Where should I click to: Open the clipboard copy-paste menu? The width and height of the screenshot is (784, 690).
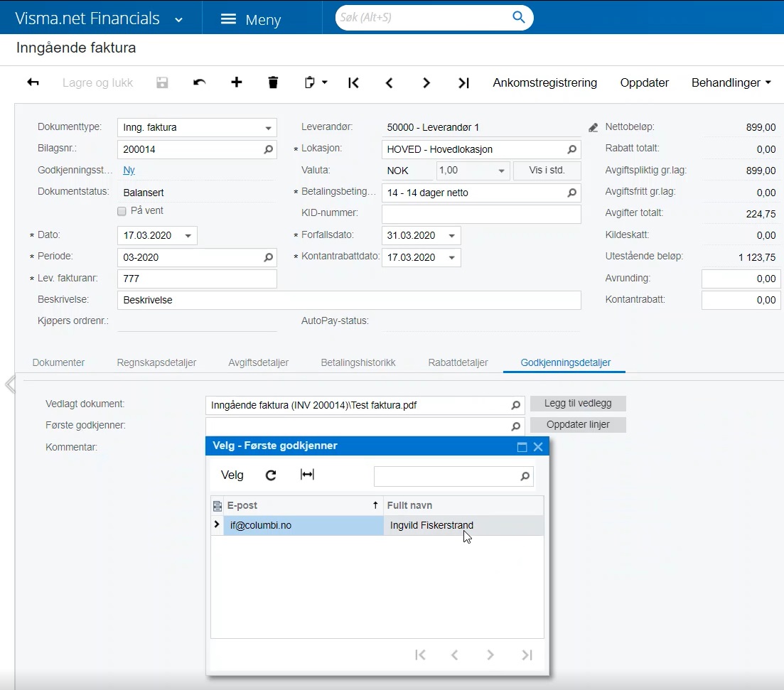316,82
